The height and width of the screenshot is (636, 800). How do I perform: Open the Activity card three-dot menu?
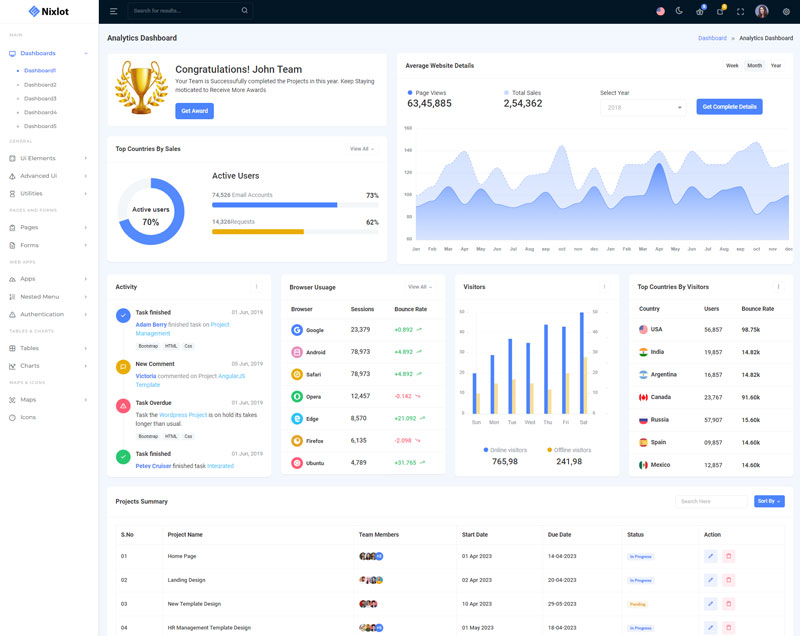point(256,287)
